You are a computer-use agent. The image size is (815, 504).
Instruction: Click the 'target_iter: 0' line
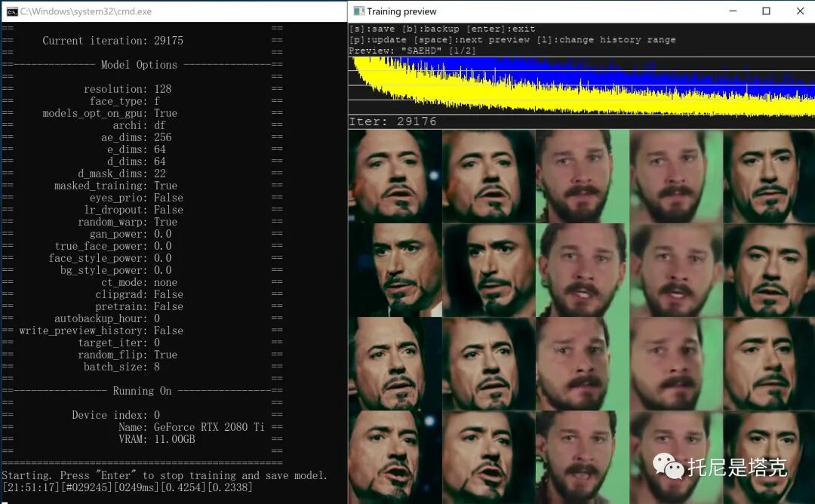click(x=118, y=343)
